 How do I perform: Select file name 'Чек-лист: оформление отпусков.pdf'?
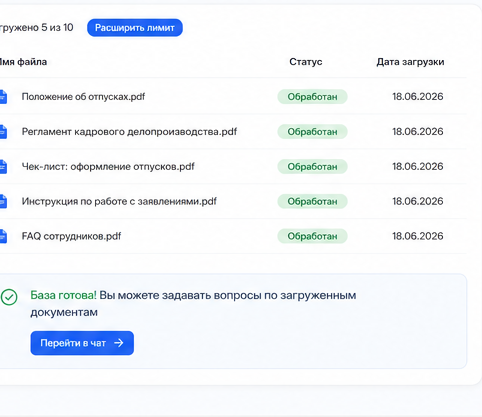pyautogui.click(x=108, y=166)
